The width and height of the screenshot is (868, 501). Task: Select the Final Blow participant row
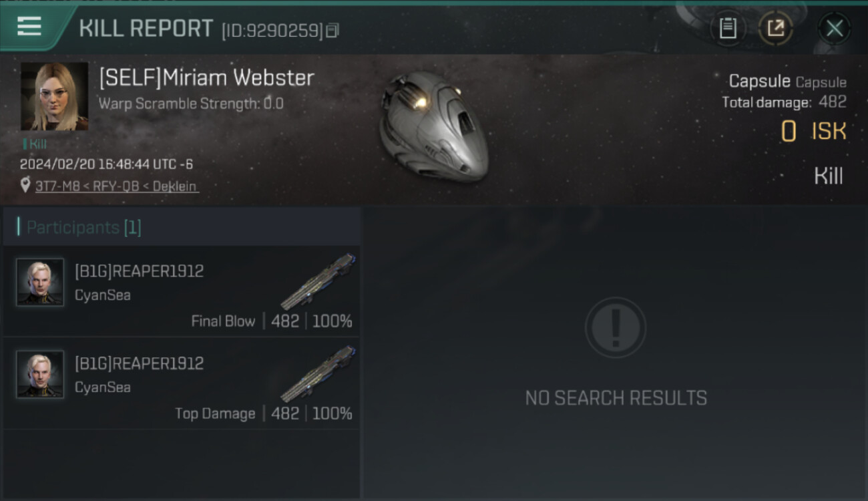pos(182,291)
